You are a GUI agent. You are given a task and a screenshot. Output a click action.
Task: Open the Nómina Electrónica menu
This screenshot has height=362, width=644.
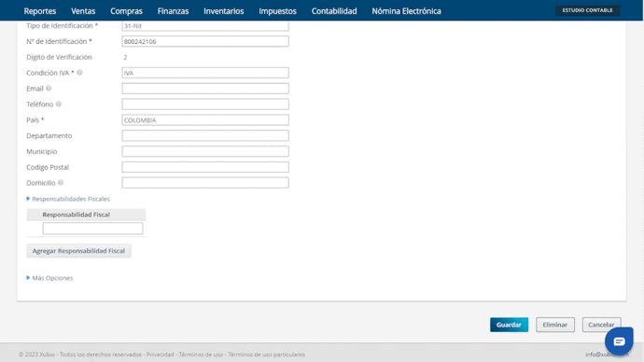406,11
